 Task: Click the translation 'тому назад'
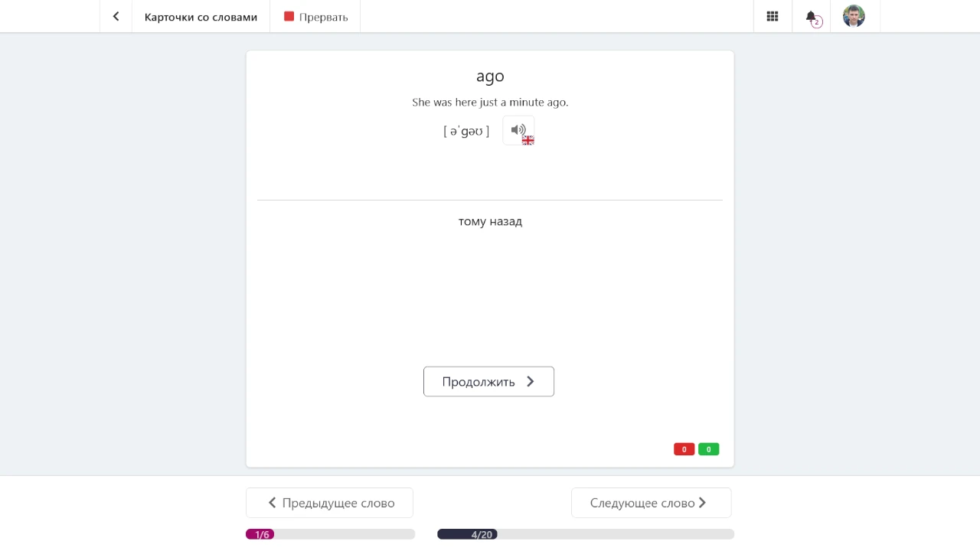point(490,221)
